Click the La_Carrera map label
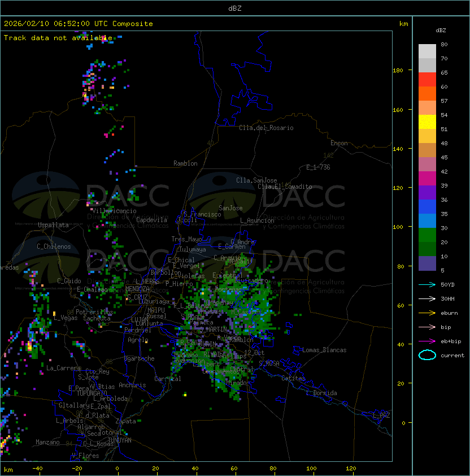470x476 pixels. pos(63,368)
